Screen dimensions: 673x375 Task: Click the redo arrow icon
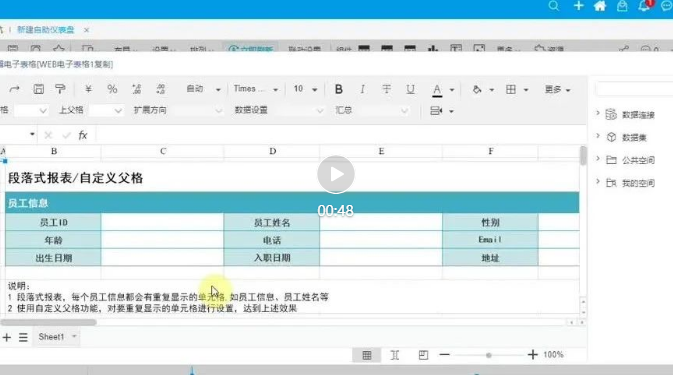click(15, 89)
